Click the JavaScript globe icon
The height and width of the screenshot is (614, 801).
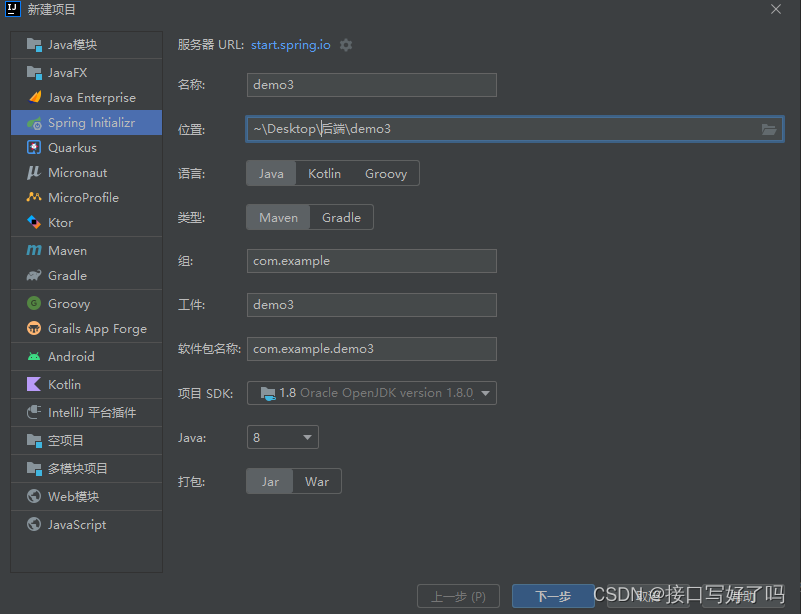click(x=34, y=524)
